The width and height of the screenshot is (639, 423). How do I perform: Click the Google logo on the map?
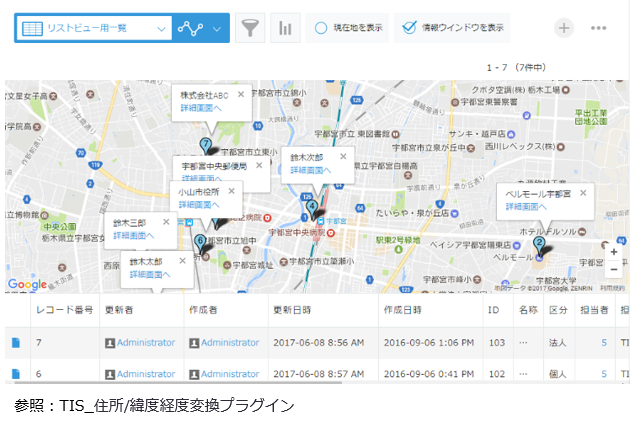[27, 284]
